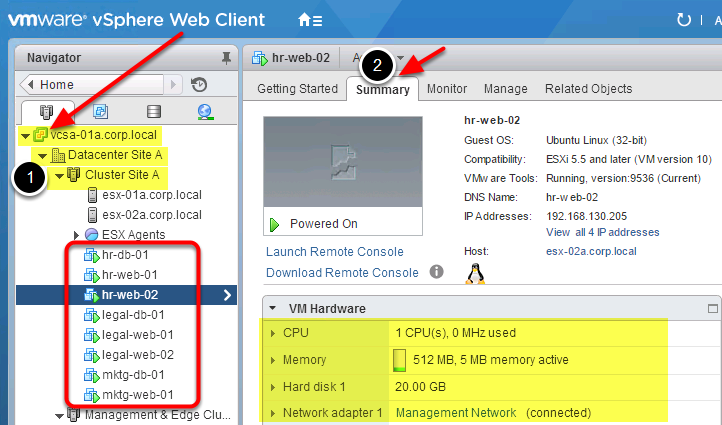
Task: Open the Related Objects tab
Action: click(x=588, y=89)
